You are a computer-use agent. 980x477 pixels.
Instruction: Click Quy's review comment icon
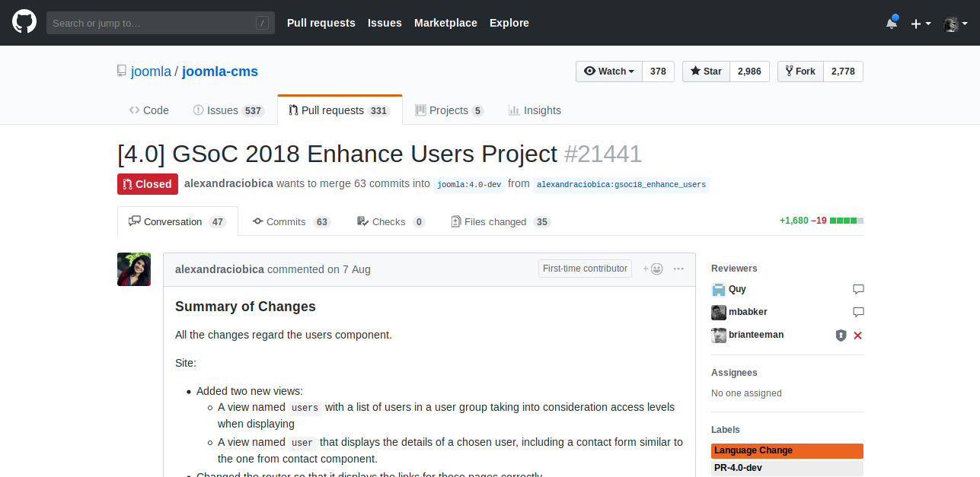pyautogui.click(x=858, y=289)
